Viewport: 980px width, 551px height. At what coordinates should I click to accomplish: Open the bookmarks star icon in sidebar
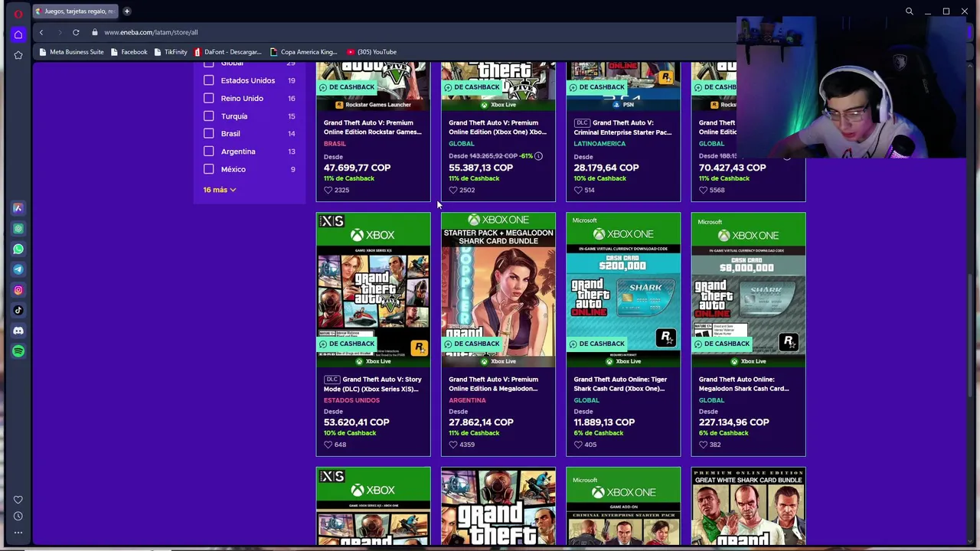pos(18,55)
